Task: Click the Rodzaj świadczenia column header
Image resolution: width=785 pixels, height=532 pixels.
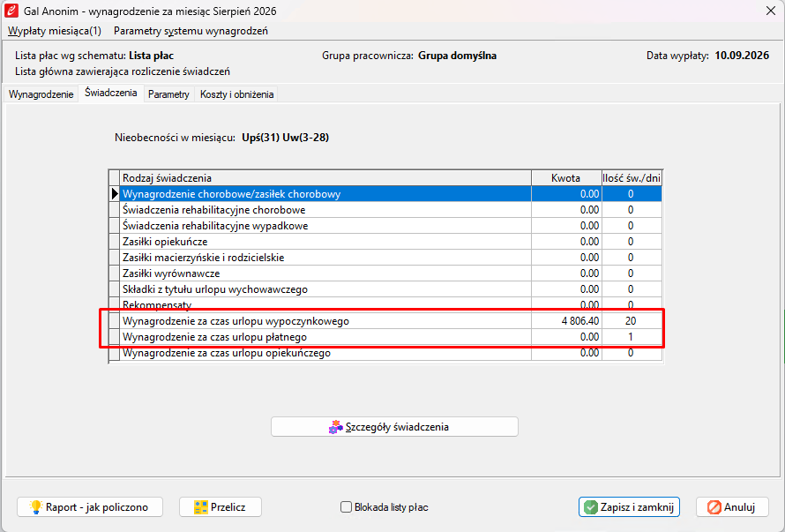Action: (325, 178)
